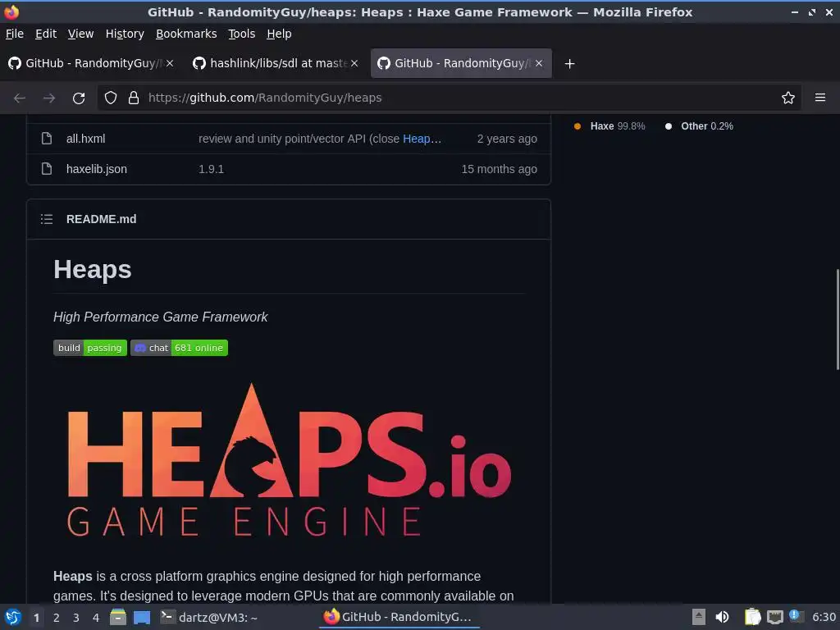Image resolution: width=840 pixels, height=630 pixels.
Task: Open the View menu
Action: point(80,34)
